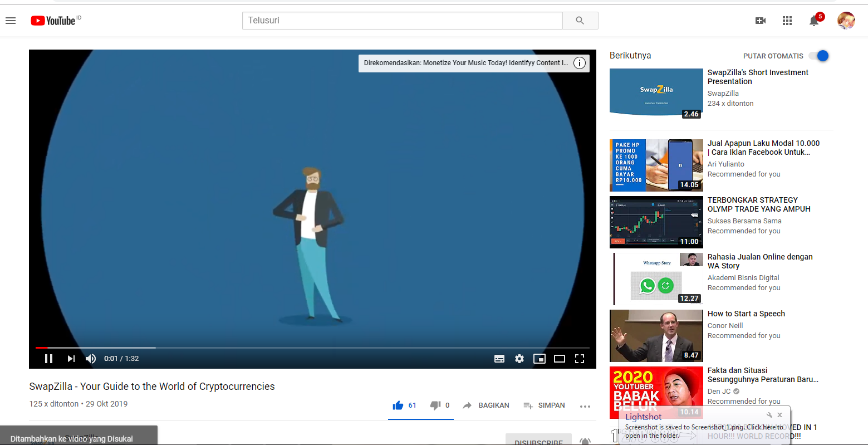
Task: Toggle subtitles/closed captions
Action: (x=499, y=359)
